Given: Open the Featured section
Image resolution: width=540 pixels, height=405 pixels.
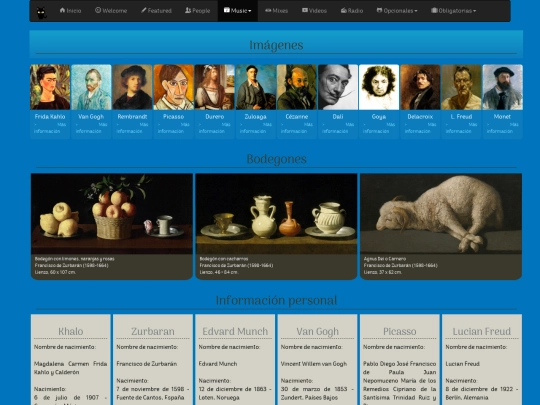Looking at the screenshot, I should [x=156, y=11].
